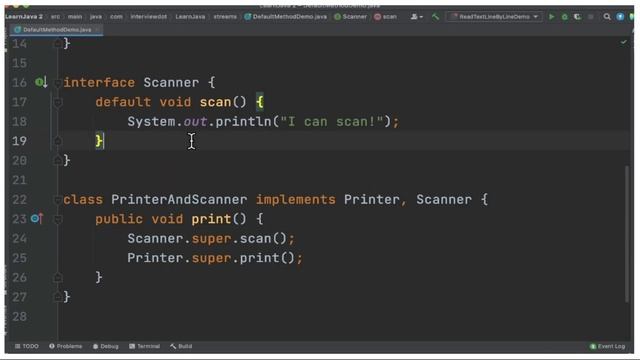This screenshot has width=640, height=360.
Task: Click the java breadcrumb
Action: [96, 17]
